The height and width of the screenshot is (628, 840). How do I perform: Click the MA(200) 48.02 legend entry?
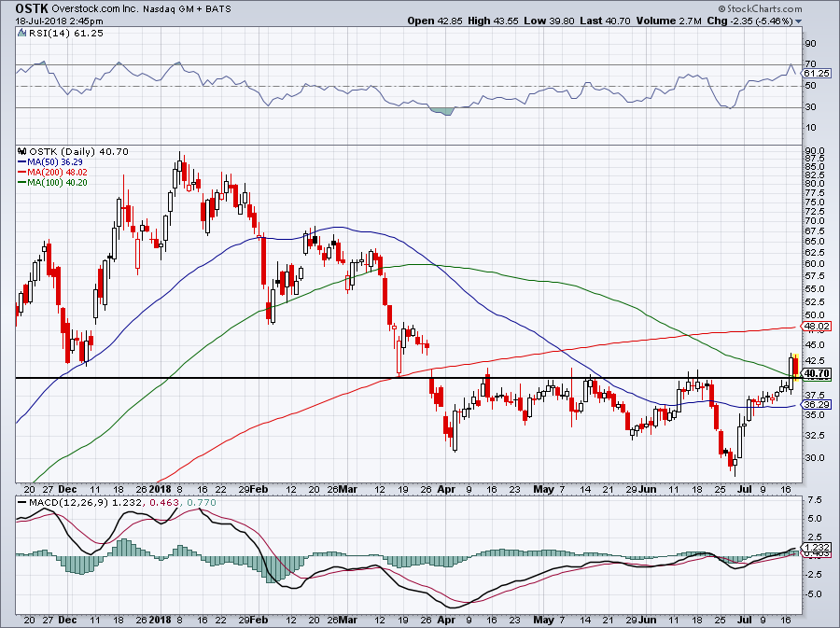(x=57, y=173)
